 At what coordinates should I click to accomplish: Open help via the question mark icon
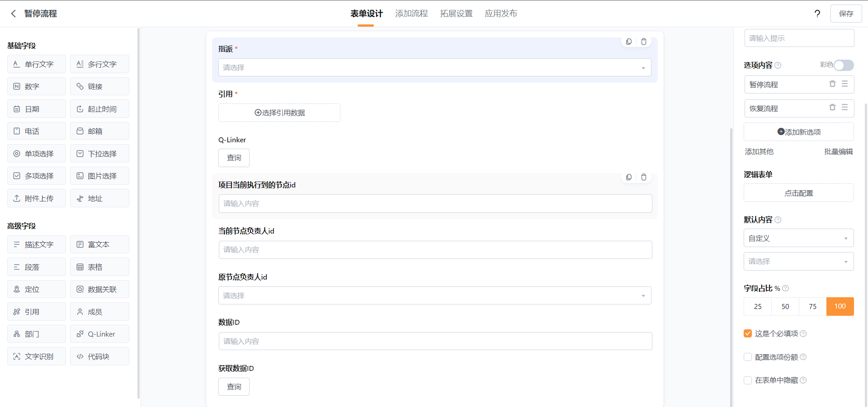[x=817, y=14]
